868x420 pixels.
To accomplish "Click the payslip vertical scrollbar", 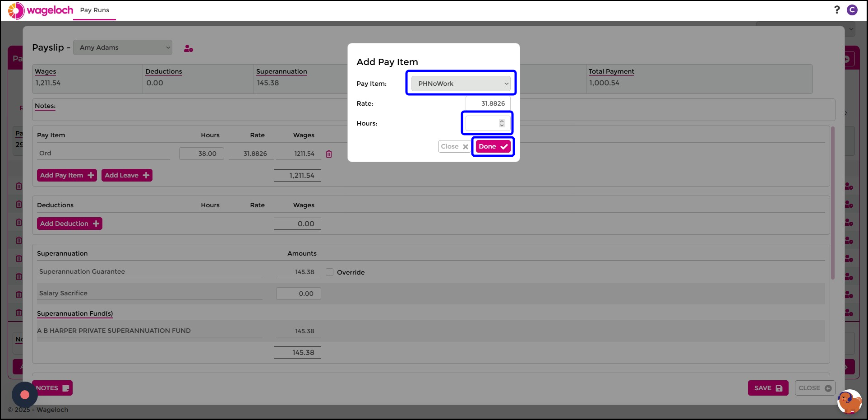I will pyautogui.click(x=832, y=203).
